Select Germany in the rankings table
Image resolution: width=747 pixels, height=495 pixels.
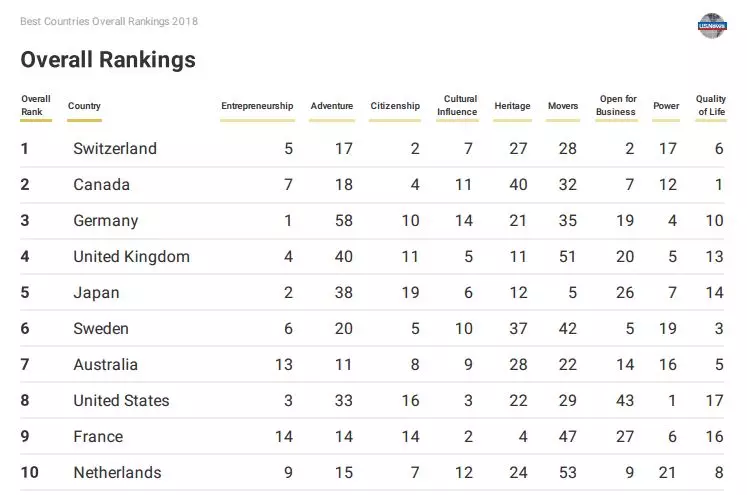point(105,221)
